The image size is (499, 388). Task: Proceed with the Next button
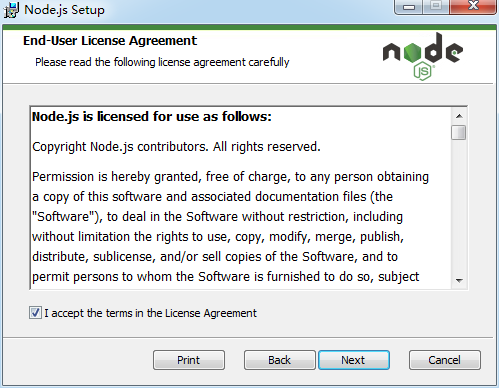(354, 360)
